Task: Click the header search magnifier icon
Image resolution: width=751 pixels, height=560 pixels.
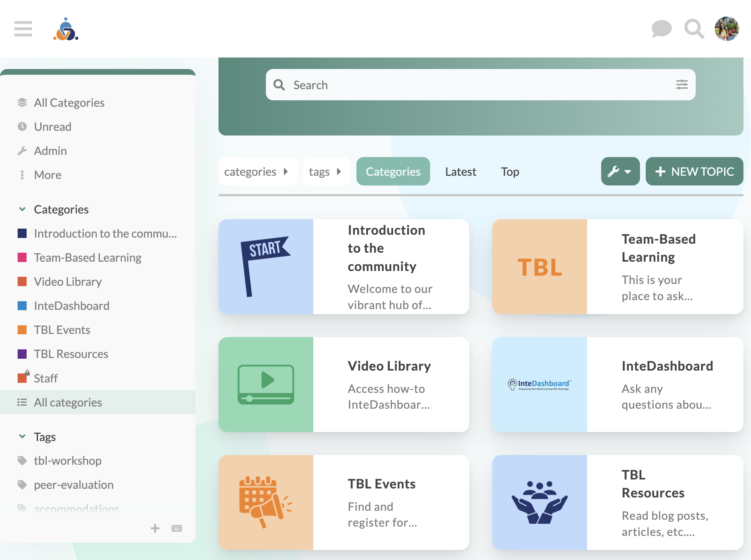Action: pyautogui.click(x=694, y=29)
